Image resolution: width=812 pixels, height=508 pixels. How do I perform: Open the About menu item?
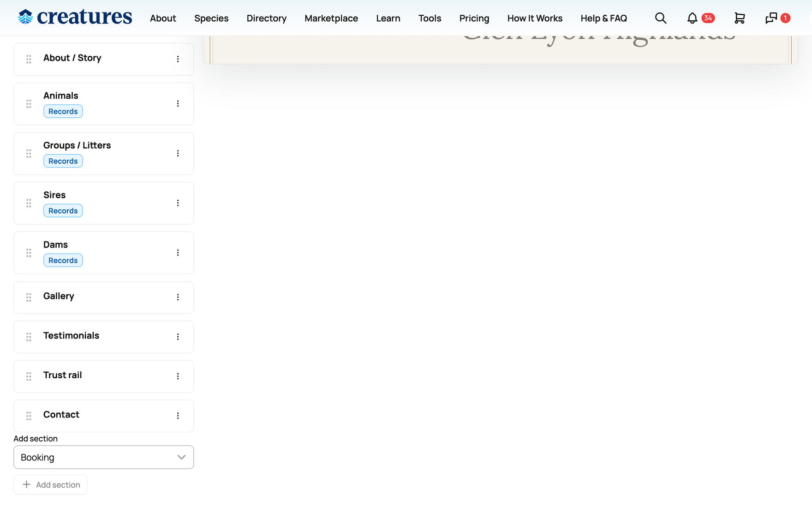[163, 18]
